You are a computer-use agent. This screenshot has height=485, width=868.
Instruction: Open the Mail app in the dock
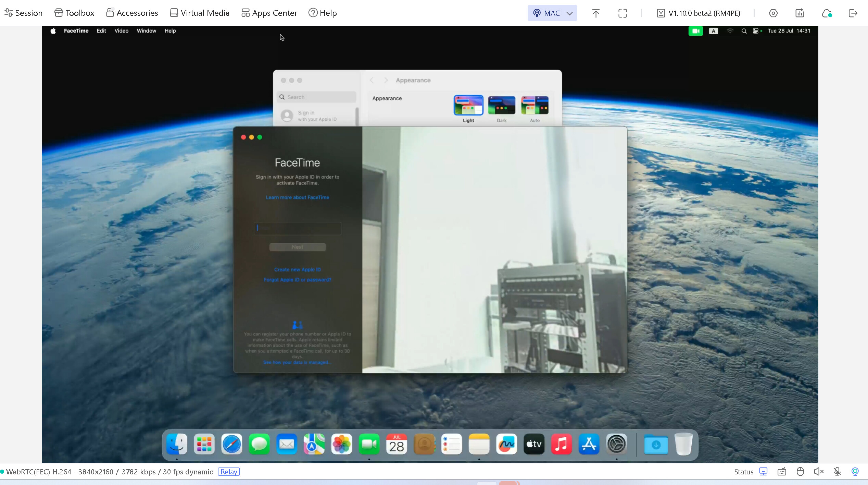[287, 444]
